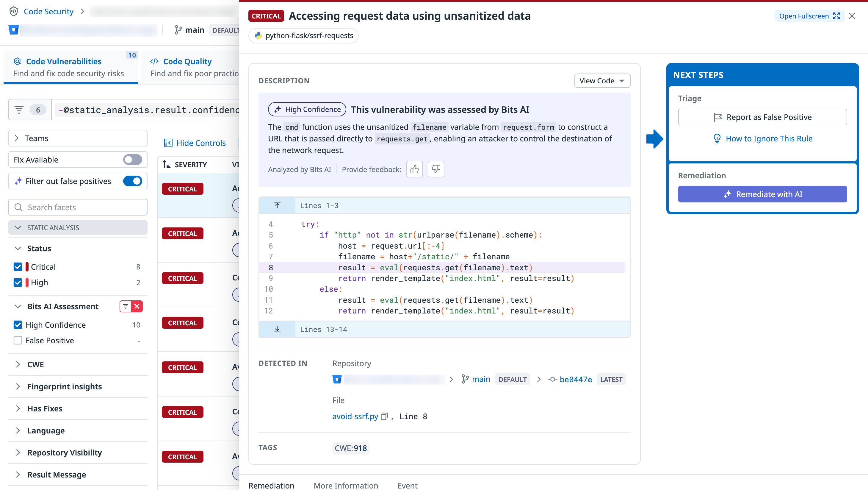Collapse the STATIC ANALYSIS section
868x490 pixels.
click(x=78, y=228)
